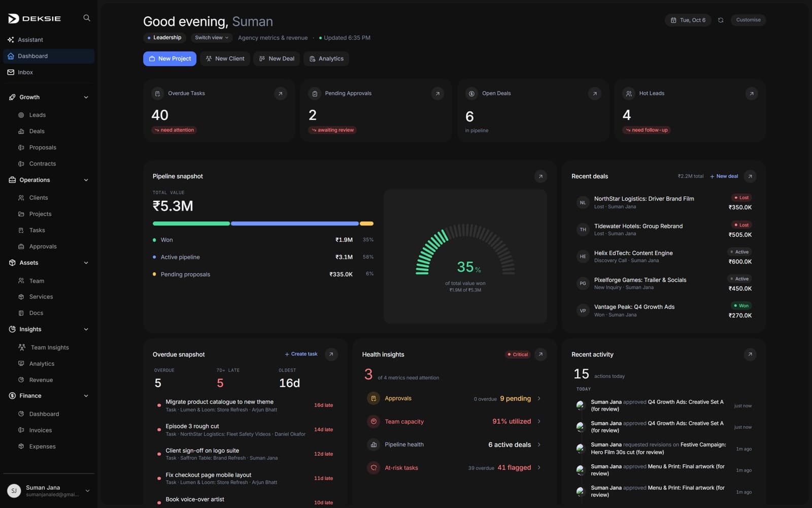Click the Pipeline health chart icon
Screen dimensions: 812x508
point(374,444)
